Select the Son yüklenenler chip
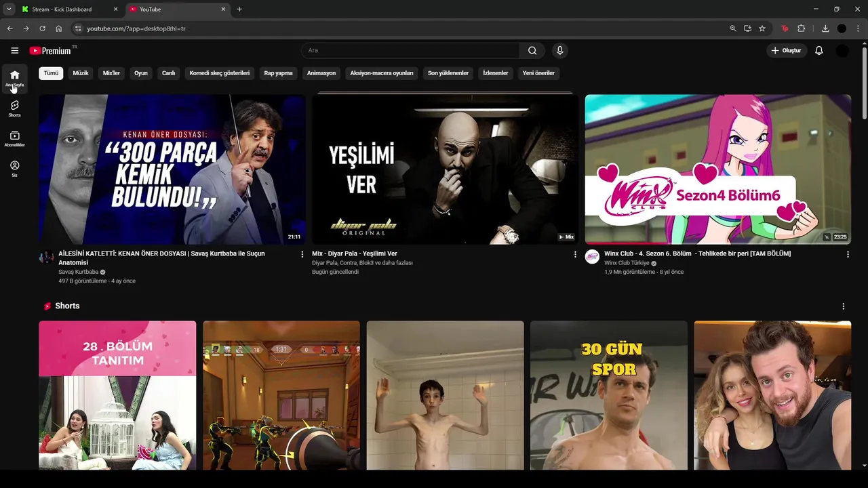The image size is (868, 488). [x=448, y=73]
